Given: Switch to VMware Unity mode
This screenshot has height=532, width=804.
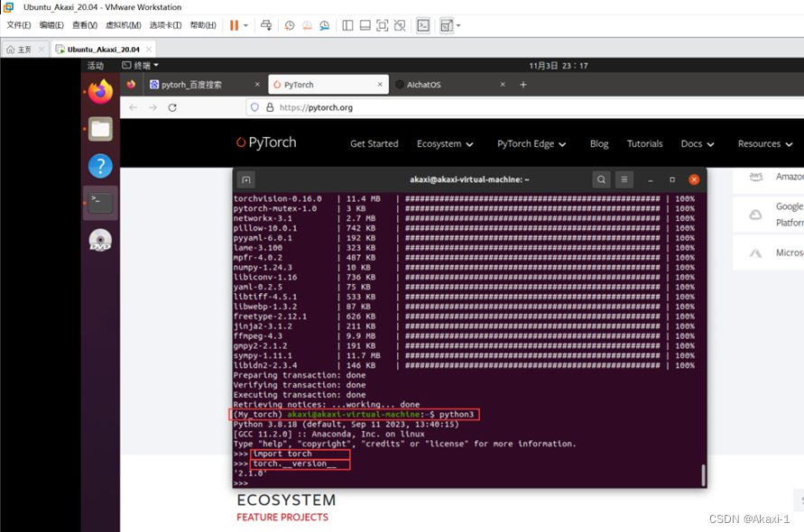Looking at the screenshot, I should 400,25.
